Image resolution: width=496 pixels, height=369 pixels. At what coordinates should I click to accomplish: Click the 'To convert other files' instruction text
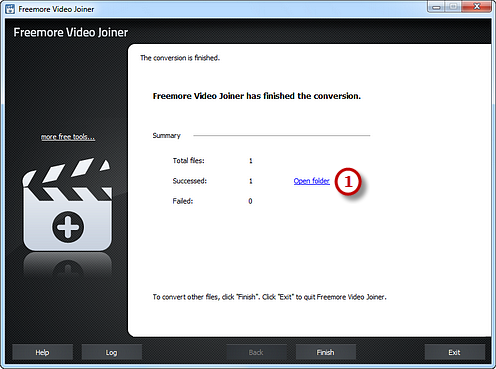269,297
